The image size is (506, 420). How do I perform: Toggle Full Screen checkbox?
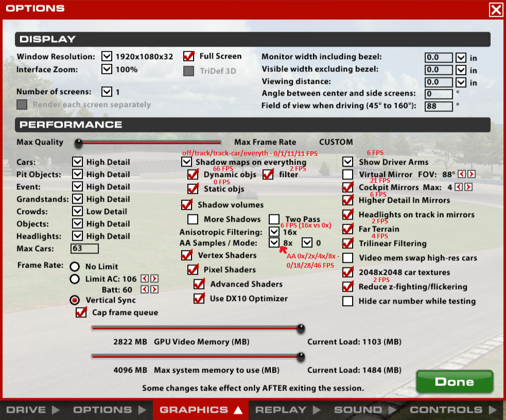click(x=189, y=56)
